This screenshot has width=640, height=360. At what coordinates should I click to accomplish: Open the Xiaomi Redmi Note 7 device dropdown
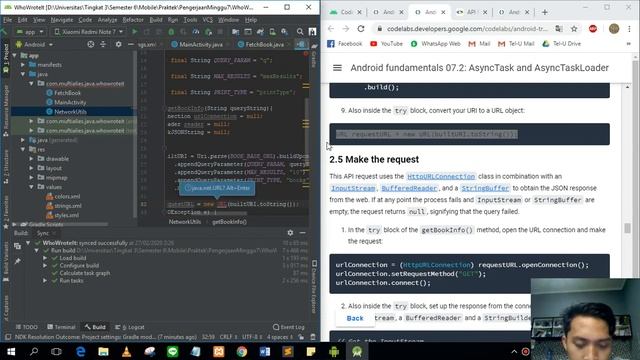[89, 32]
